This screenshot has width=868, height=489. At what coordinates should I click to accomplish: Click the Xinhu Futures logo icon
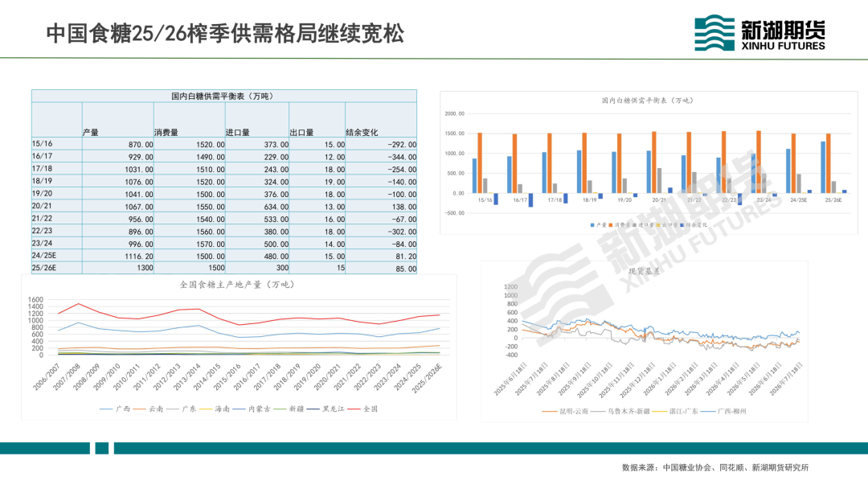click(x=714, y=33)
